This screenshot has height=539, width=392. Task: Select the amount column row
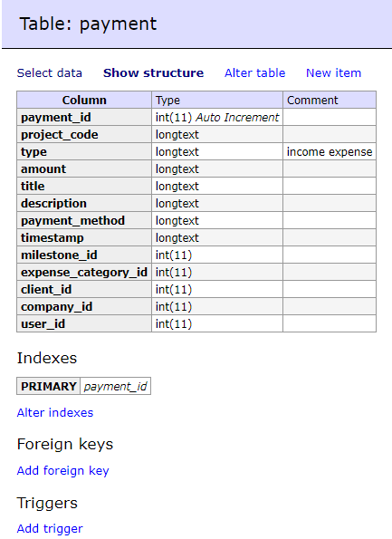[196, 168]
